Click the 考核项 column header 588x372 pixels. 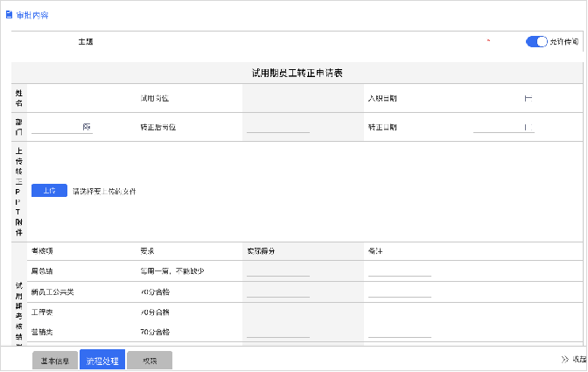tap(42, 251)
